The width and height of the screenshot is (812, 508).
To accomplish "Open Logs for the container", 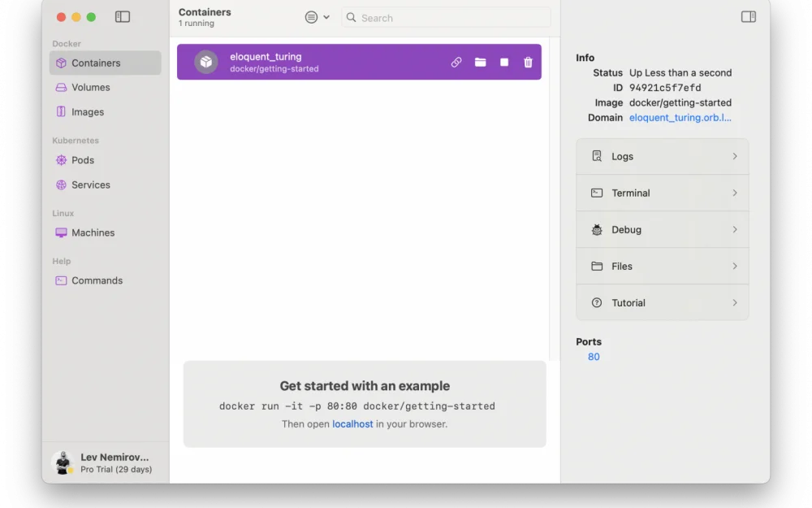I will click(662, 157).
